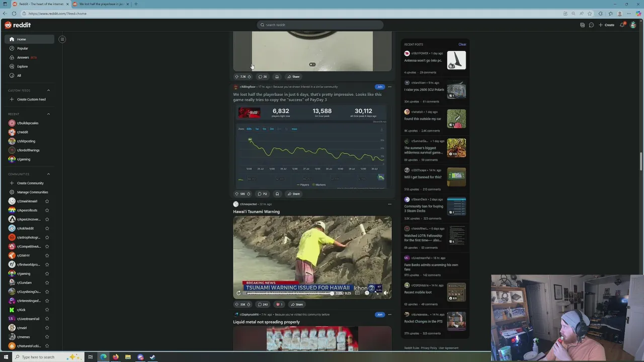644x362 pixels.
Task: Collapse the Communities section
Action: [x=48, y=174]
